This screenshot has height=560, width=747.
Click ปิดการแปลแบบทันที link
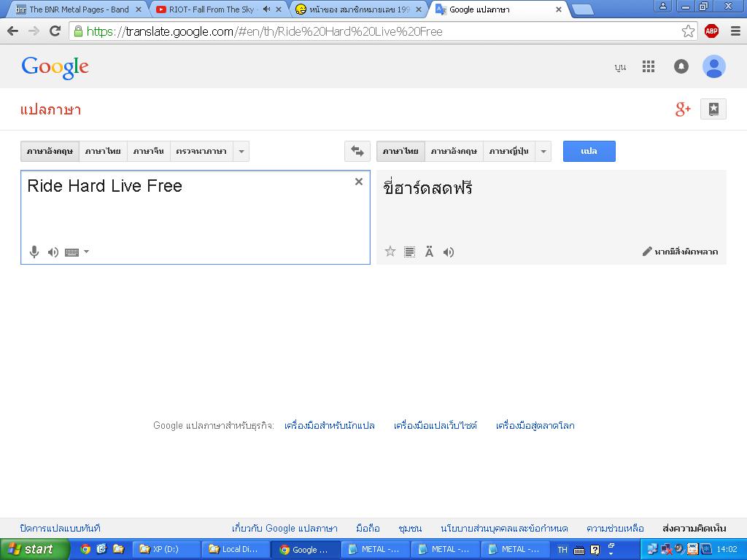60,528
